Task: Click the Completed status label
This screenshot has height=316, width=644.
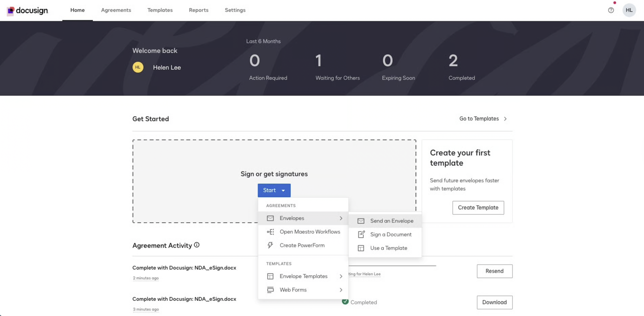Action: [x=364, y=302]
